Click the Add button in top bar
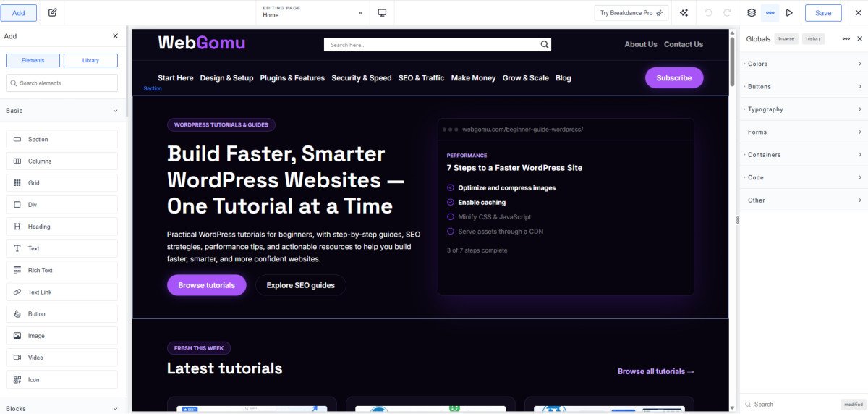 [x=19, y=12]
